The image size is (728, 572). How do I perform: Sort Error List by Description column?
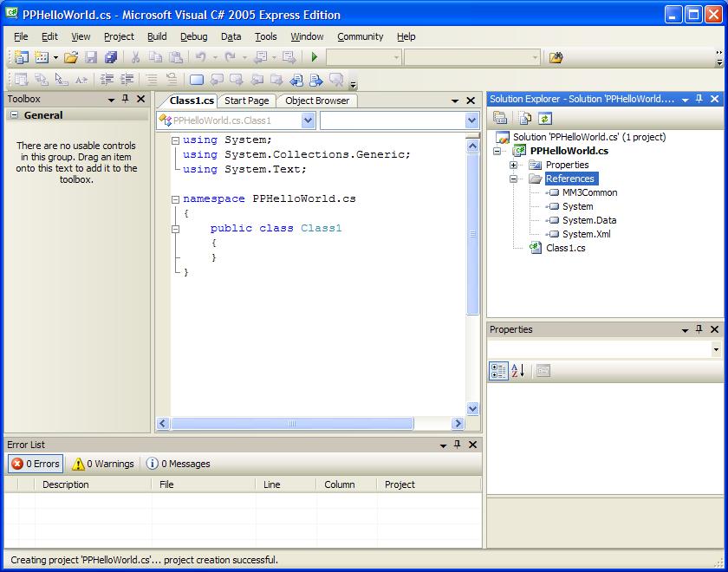[93, 484]
